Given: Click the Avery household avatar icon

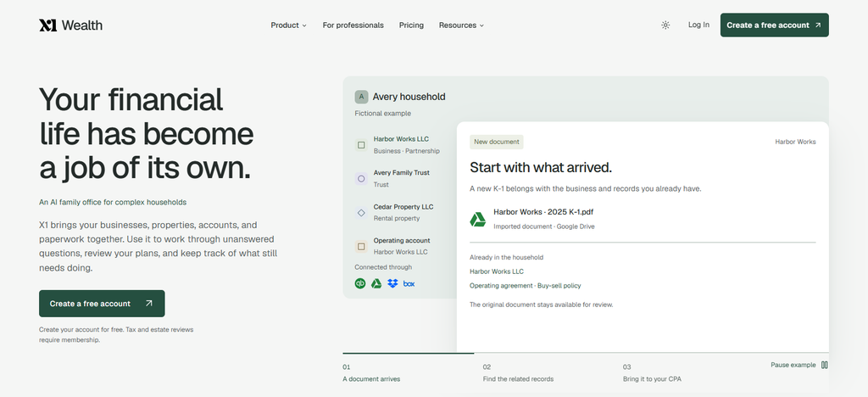Looking at the screenshot, I should (x=361, y=97).
